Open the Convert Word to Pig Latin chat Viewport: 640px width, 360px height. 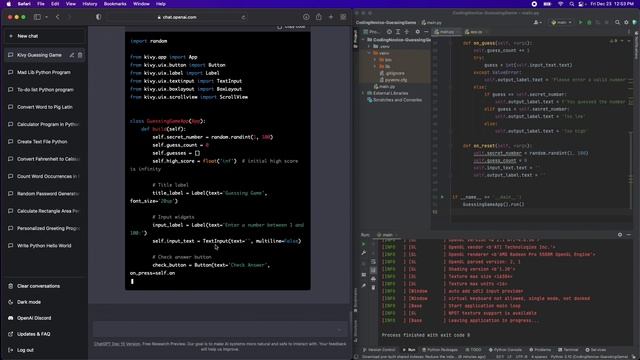point(45,107)
